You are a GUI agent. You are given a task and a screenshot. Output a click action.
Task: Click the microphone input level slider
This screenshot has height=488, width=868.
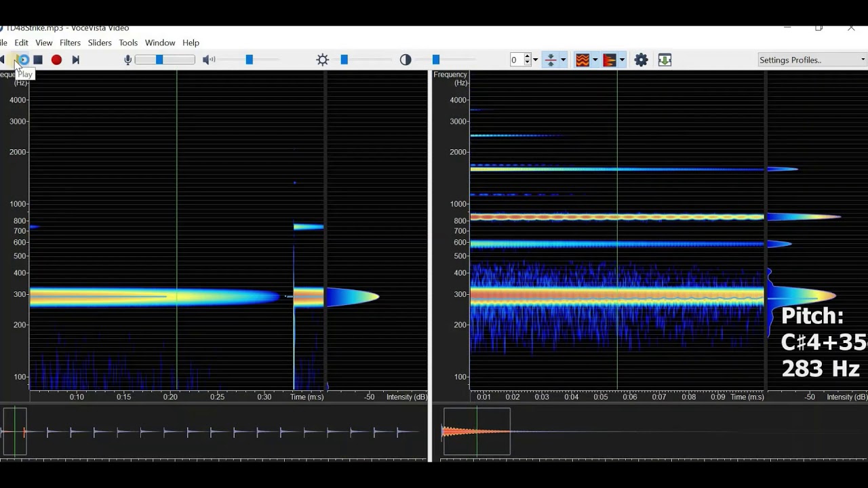tap(165, 60)
